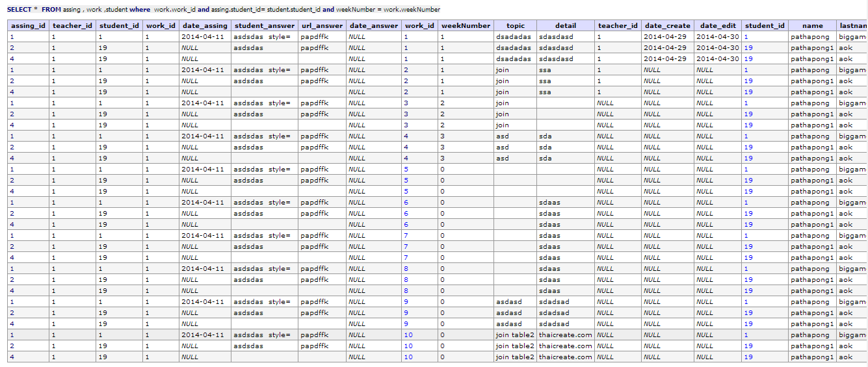Screen dimensions: 868x367
Task: Select the student_answer column header
Action: (265, 26)
